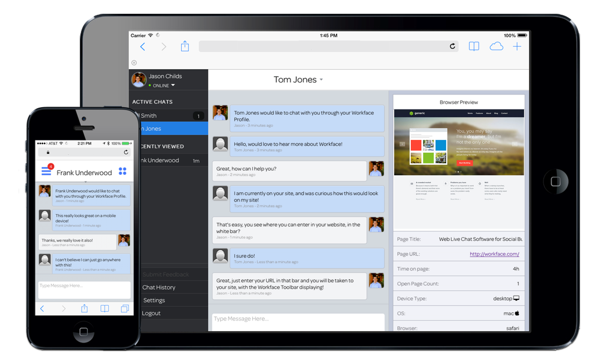Expand the ONLINE status dropdown
This screenshot has width=607, height=364.
pyautogui.click(x=173, y=85)
